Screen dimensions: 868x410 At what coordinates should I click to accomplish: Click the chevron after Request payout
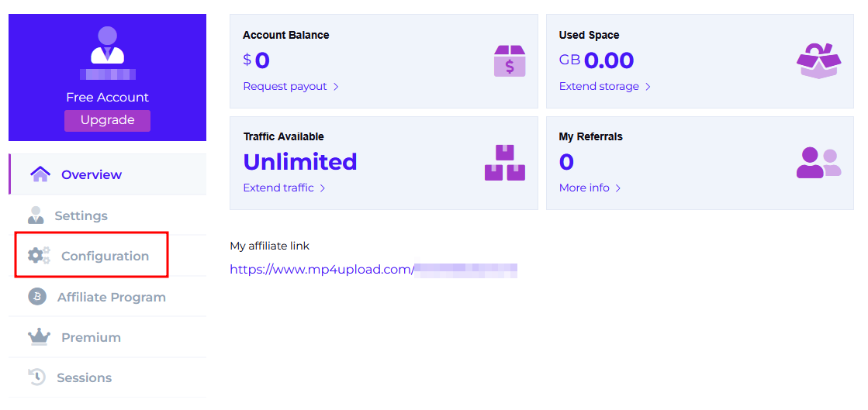tap(336, 87)
